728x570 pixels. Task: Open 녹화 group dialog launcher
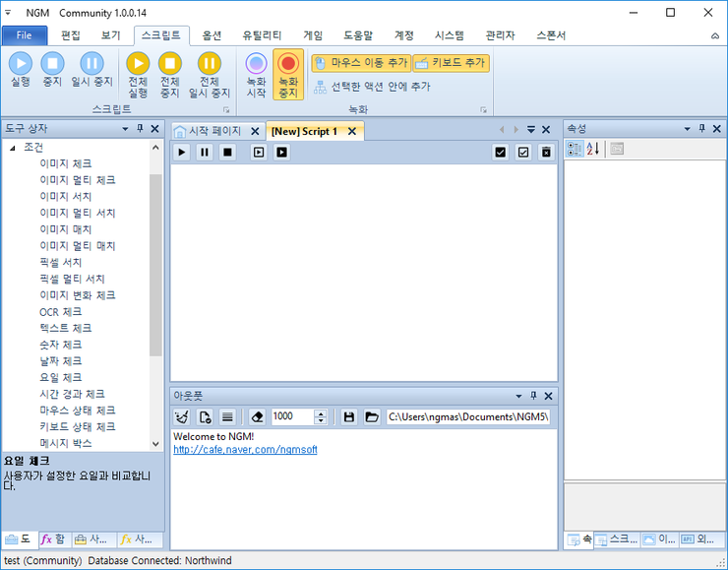click(x=483, y=110)
